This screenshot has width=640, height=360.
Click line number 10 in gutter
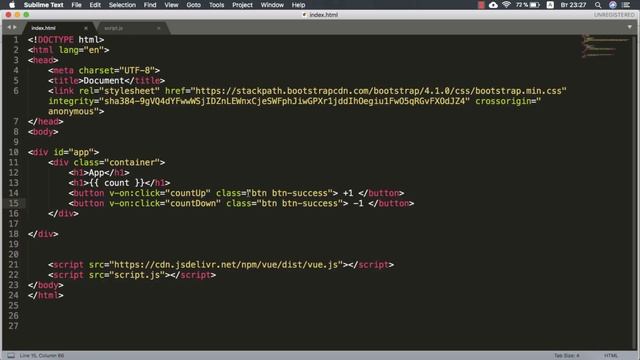point(13,152)
